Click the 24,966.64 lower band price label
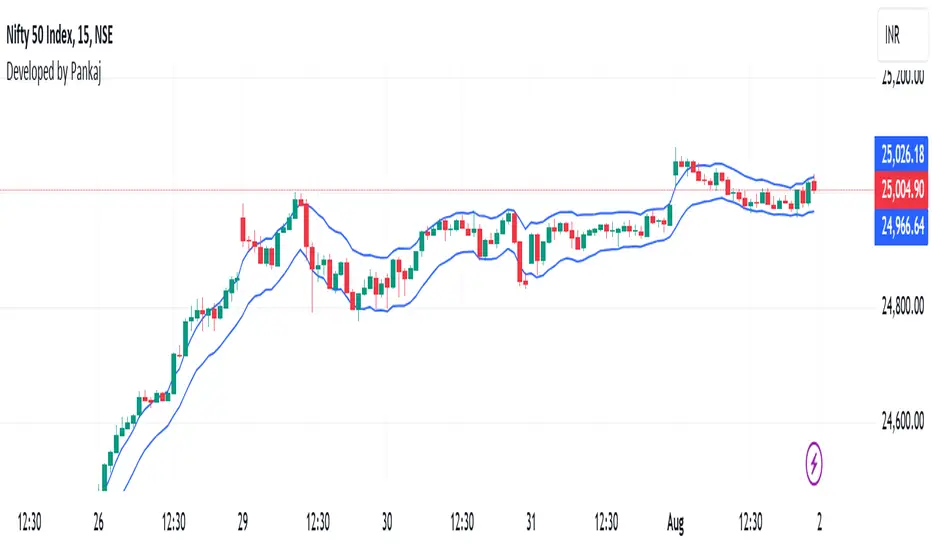Viewport: 932px width, 550px height. coord(902,226)
